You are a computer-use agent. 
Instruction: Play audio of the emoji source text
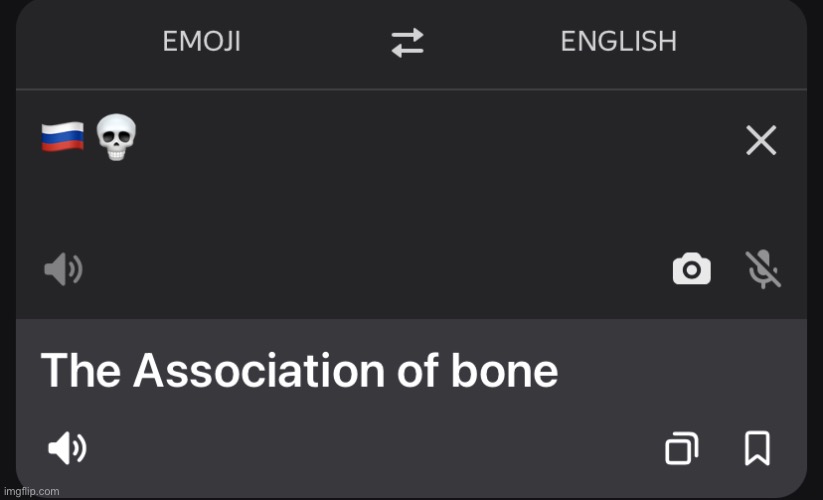click(x=64, y=269)
